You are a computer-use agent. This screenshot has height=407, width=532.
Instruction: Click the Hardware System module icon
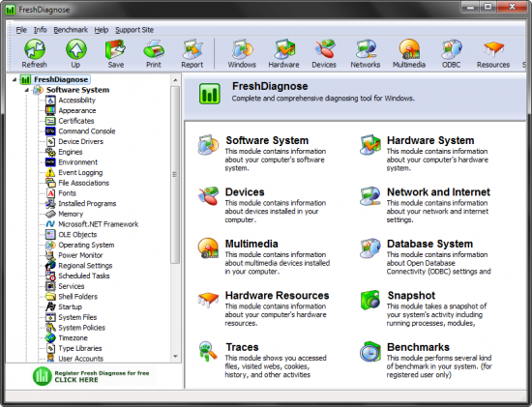(x=369, y=145)
